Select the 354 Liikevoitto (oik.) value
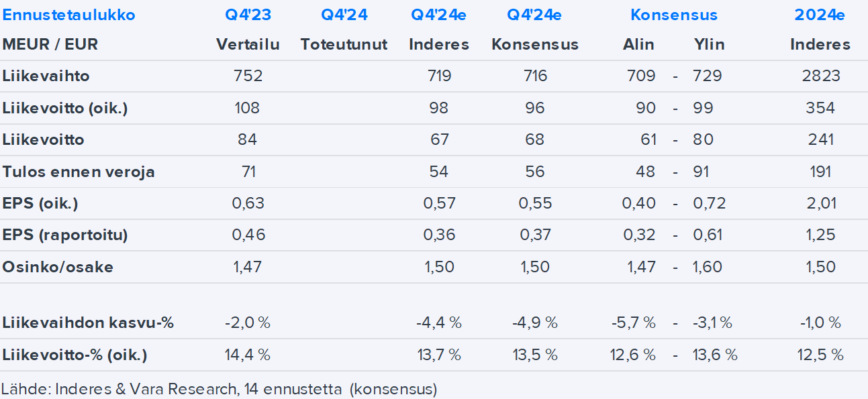The height and width of the screenshot is (399, 868). [x=820, y=108]
